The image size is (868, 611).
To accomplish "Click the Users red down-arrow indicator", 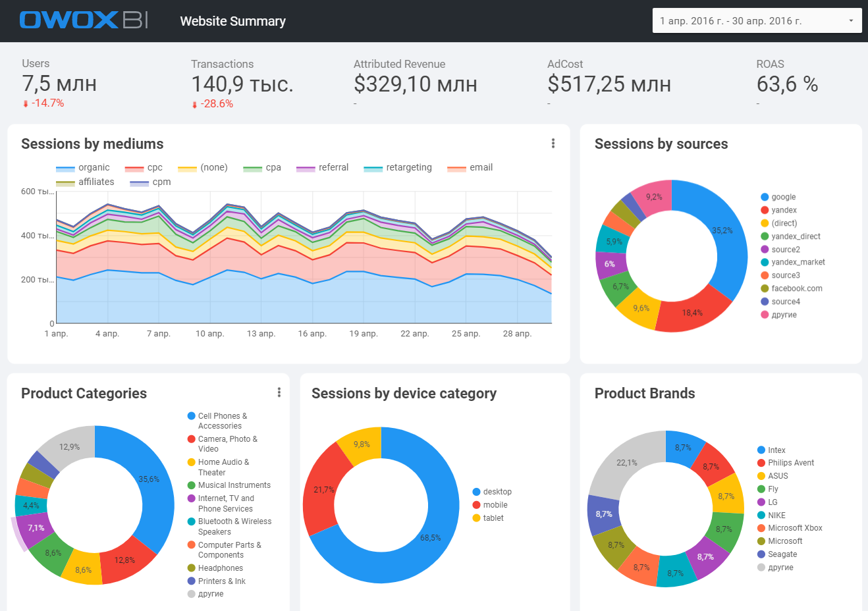I will pos(26,104).
